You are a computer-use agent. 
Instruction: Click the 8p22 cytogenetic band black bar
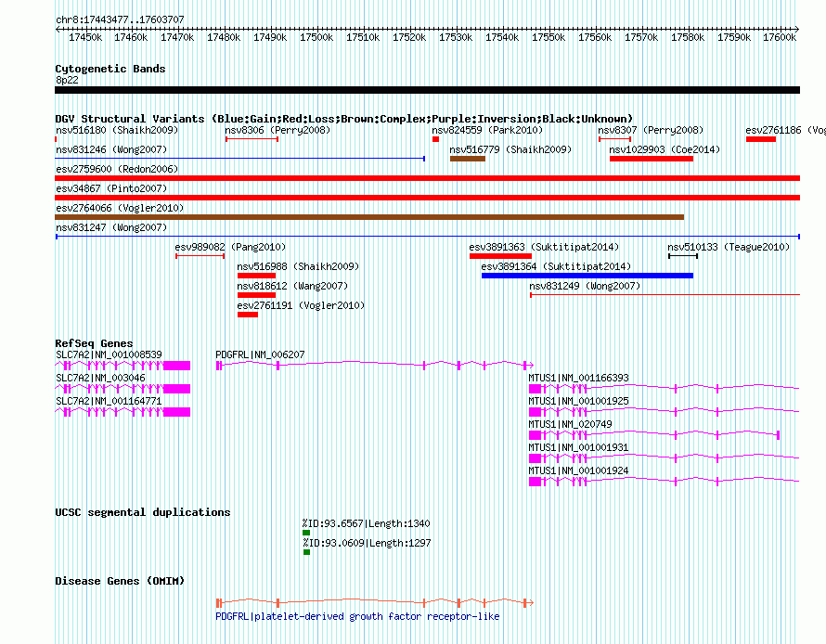[x=427, y=90]
